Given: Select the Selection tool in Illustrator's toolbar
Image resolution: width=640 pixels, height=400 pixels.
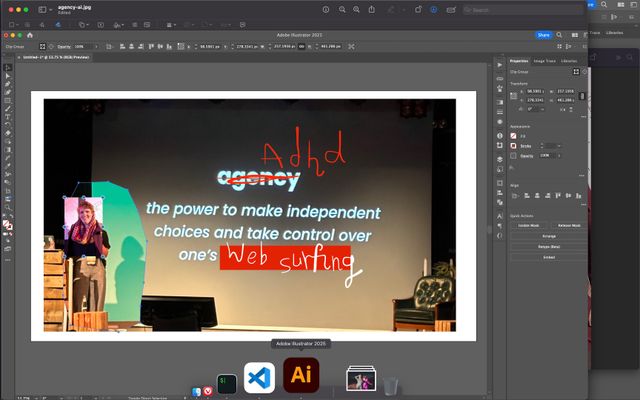Looking at the screenshot, I should (x=7, y=68).
